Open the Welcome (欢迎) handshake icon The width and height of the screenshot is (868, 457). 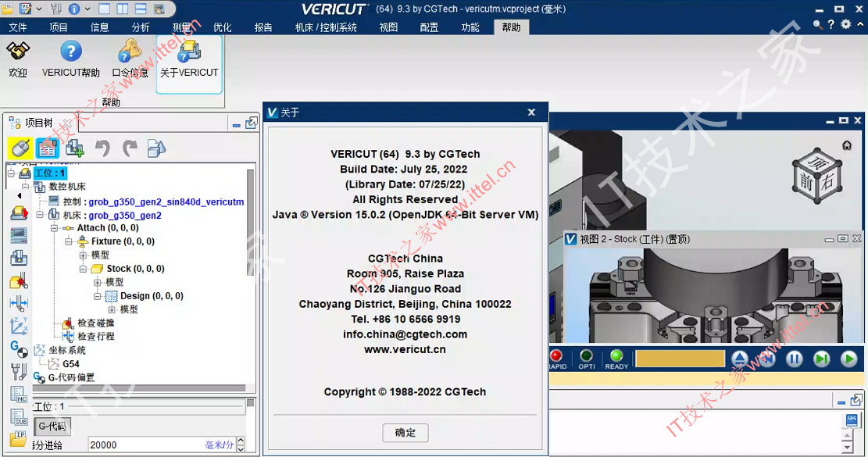[x=18, y=52]
